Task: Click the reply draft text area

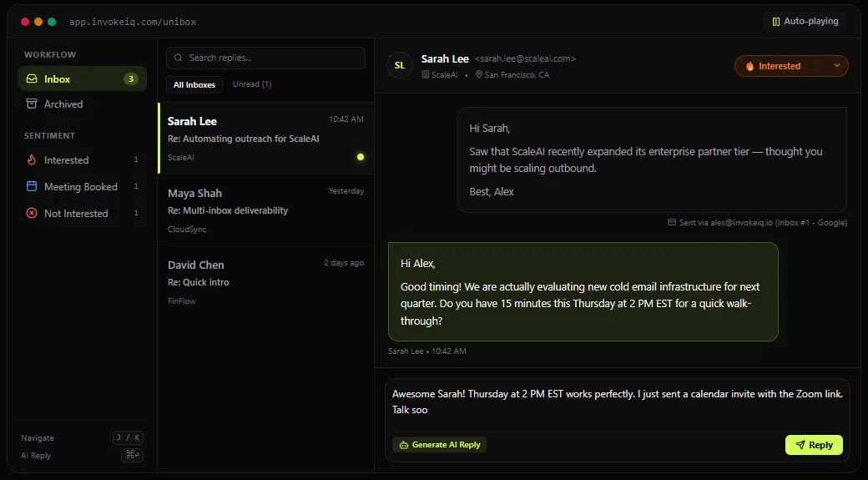Action: 618,402
